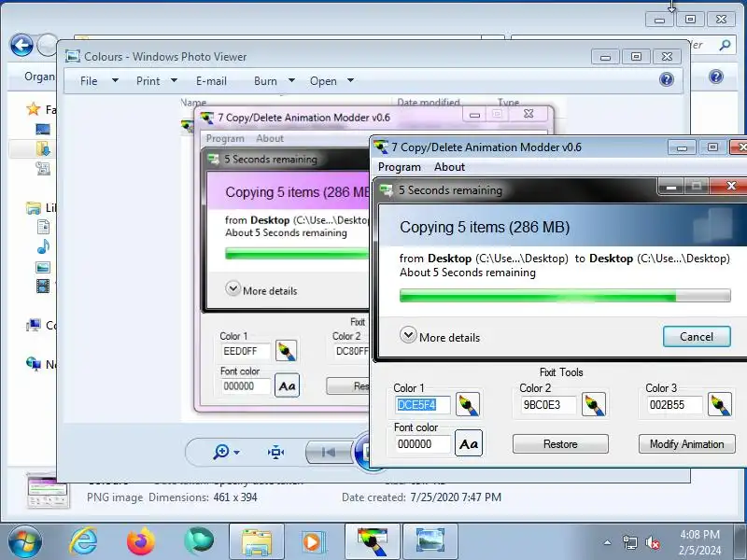Screen dimensions: 747x560
Task: Click the Aa font icon in screenshot image
Action: (288, 385)
